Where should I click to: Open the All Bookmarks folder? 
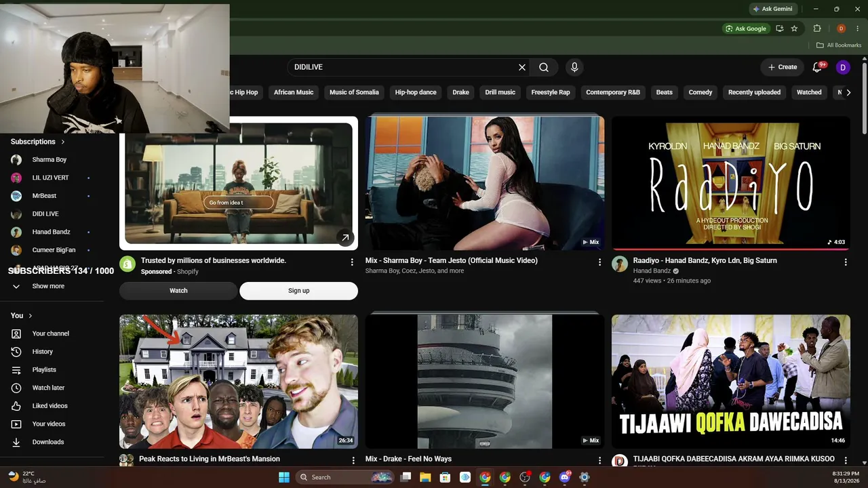coord(839,45)
